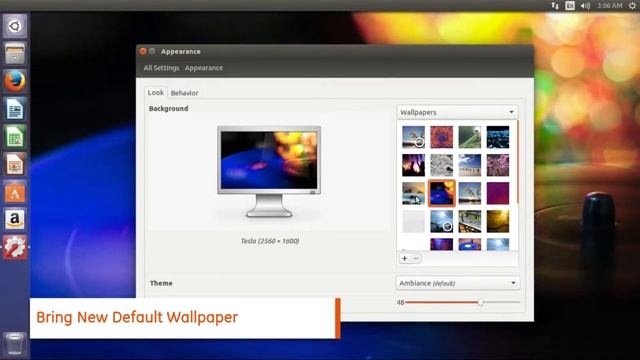Open the Amazon launcher icon

coord(15,220)
